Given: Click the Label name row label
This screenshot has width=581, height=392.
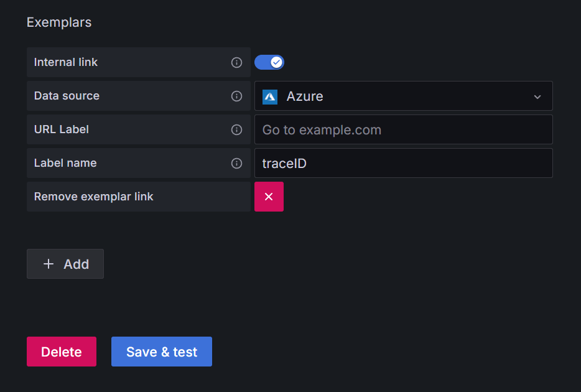Looking at the screenshot, I should (x=65, y=163).
